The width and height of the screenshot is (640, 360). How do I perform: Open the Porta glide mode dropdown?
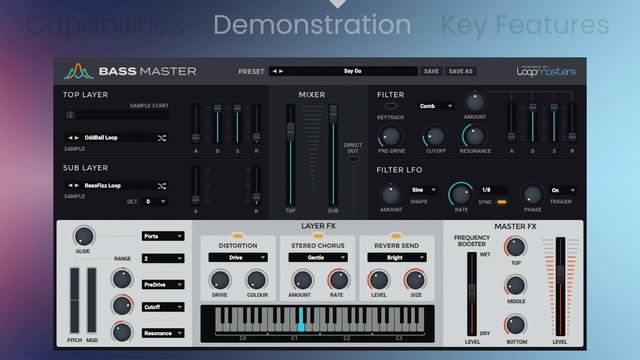[x=163, y=236]
